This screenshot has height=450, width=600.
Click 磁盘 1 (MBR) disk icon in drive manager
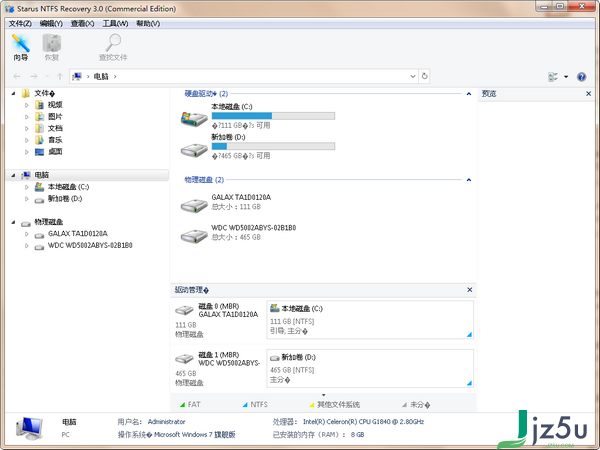[x=184, y=359]
